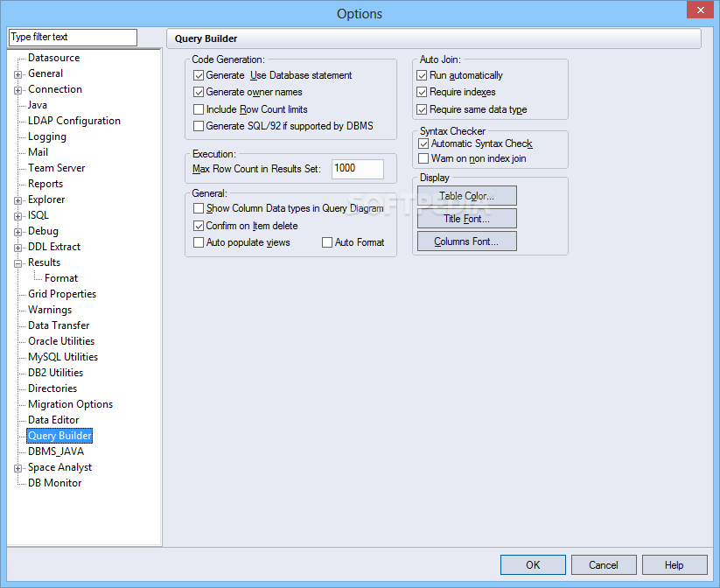Viewport: 720px width, 588px height.
Task: Open Help for the Options dialog
Action: coord(675,565)
